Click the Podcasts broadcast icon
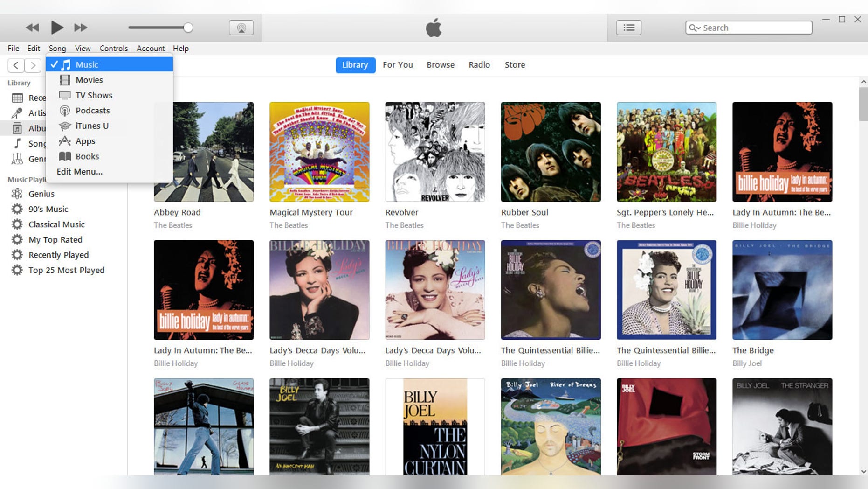The height and width of the screenshot is (489, 868). click(65, 111)
